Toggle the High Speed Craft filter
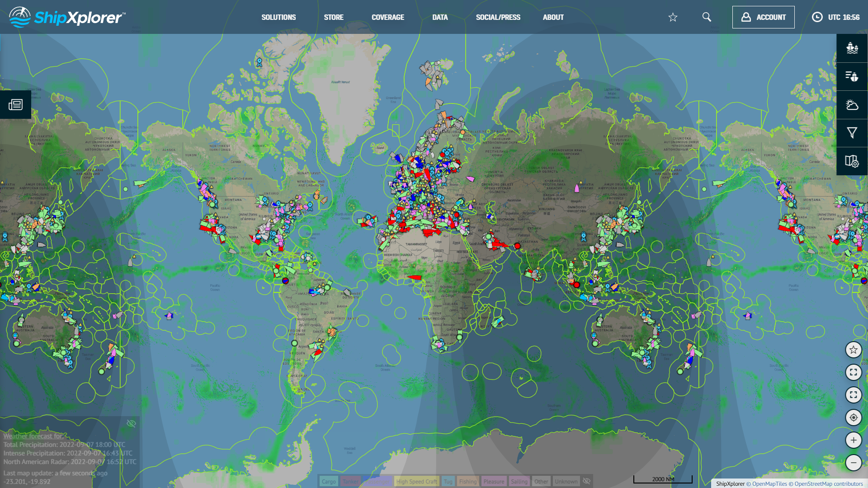 (417, 481)
